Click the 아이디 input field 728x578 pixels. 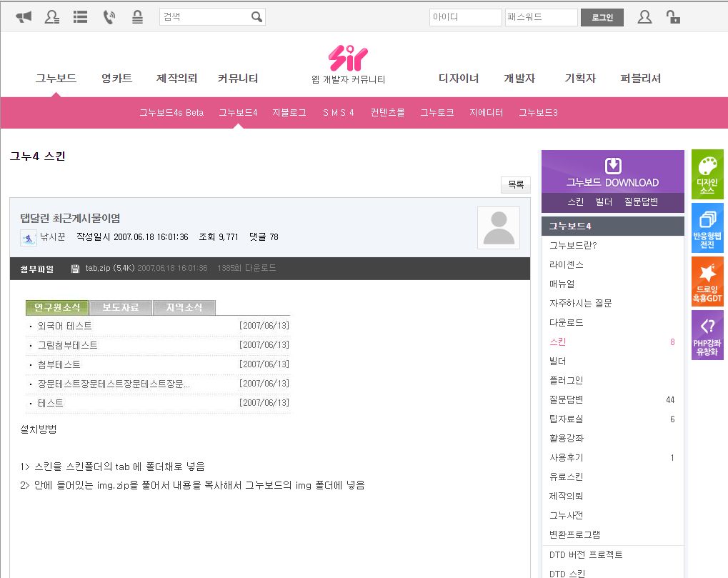(465, 17)
